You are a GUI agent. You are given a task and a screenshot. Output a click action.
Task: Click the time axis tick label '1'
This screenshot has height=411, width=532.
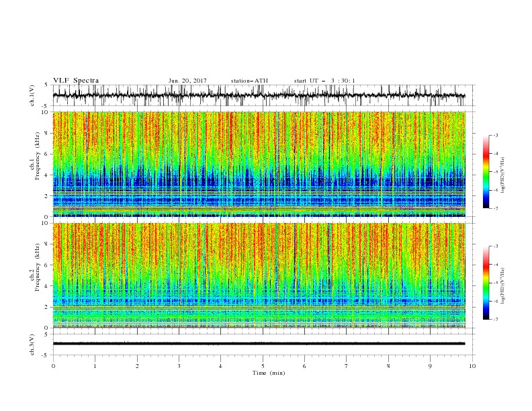pos(95,366)
